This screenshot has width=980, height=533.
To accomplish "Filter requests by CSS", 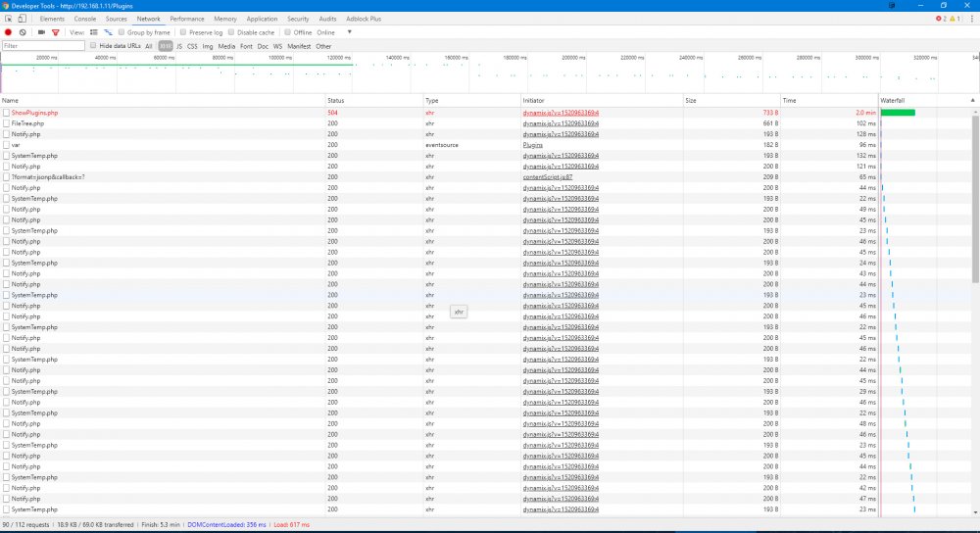I will [x=192, y=46].
